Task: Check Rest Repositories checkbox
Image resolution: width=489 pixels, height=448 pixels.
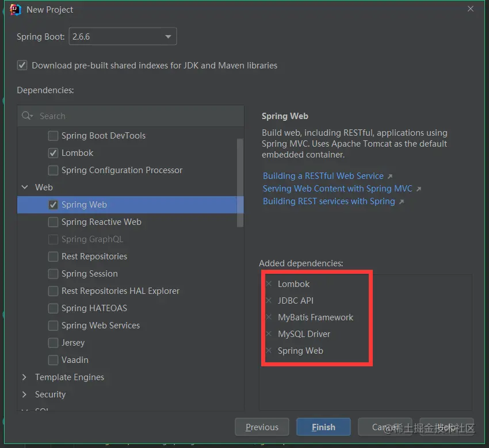Action: coord(53,256)
